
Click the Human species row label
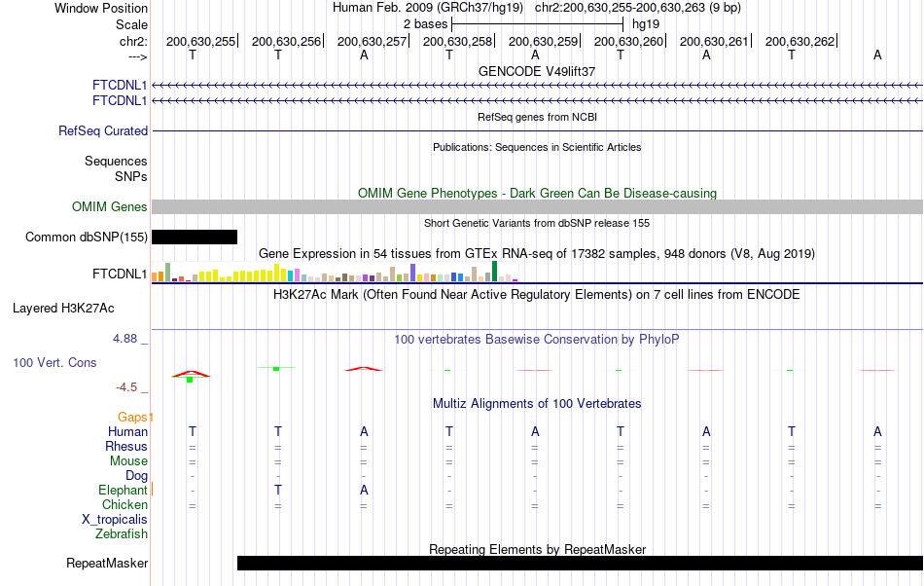(x=127, y=431)
